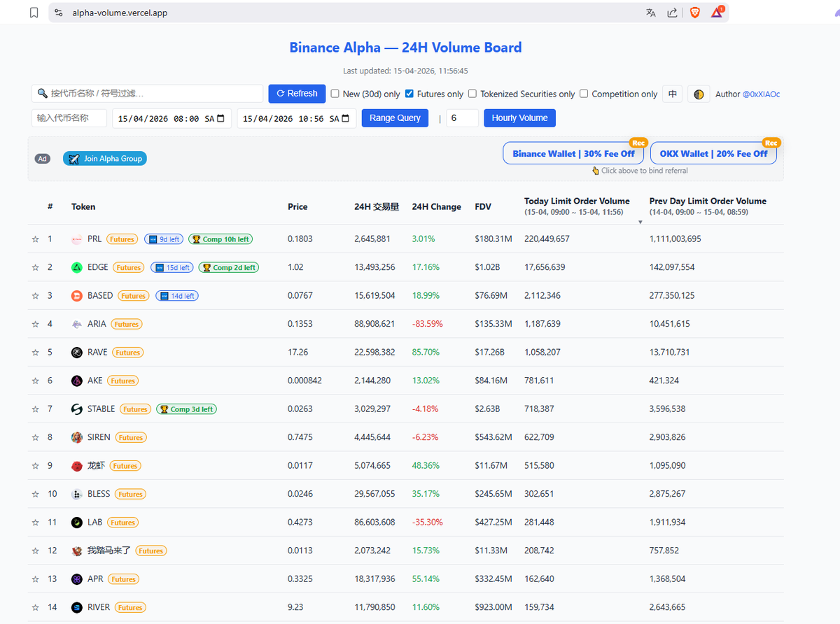This screenshot has width=840, height=624.
Task: Open calendar picker on end datetime field
Action: 346,119
